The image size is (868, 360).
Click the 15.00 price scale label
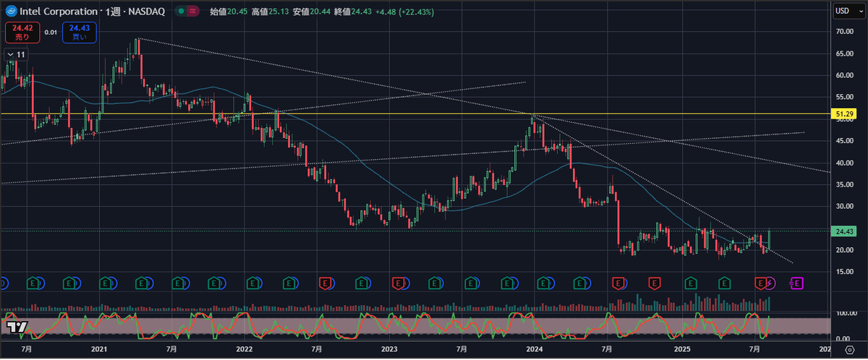coord(845,272)
